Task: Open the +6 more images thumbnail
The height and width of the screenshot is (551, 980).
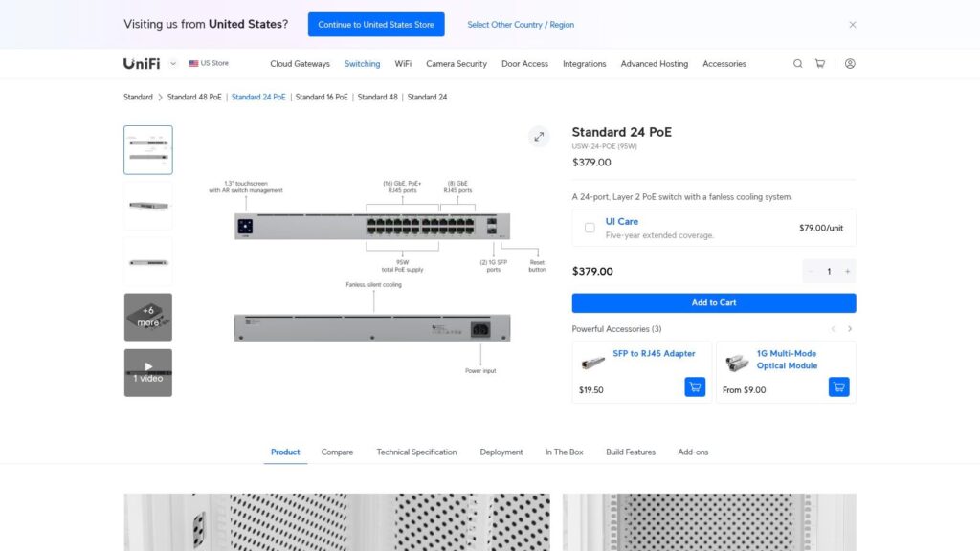Action: 148,317
